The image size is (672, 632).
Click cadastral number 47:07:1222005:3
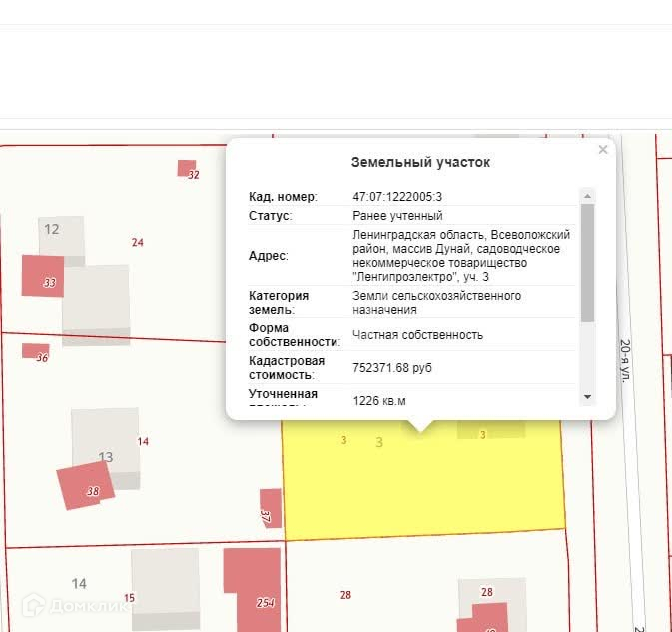pyautogui.click(x=397, y=197)
